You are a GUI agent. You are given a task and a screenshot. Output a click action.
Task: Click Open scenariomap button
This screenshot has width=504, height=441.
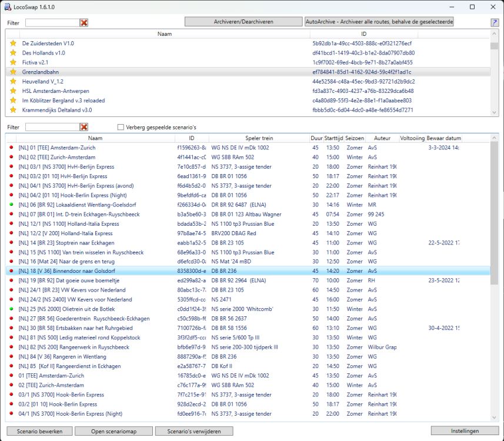point(114,431)
